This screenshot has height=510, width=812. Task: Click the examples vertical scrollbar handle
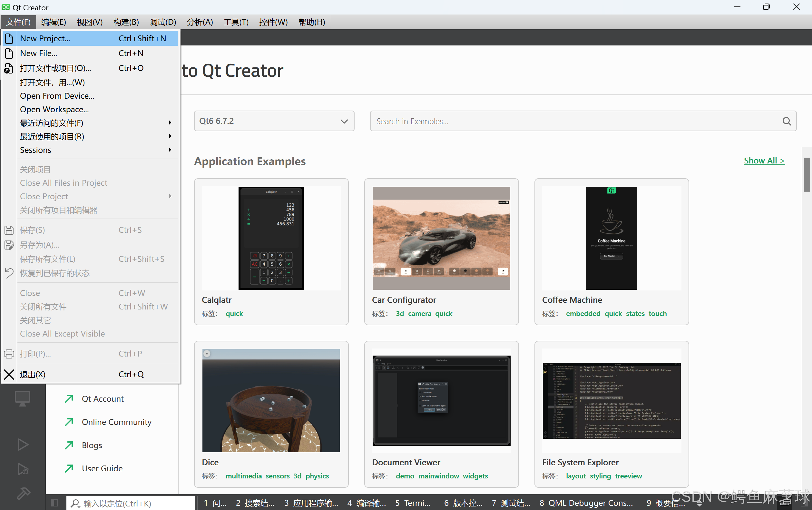(807, 175)
